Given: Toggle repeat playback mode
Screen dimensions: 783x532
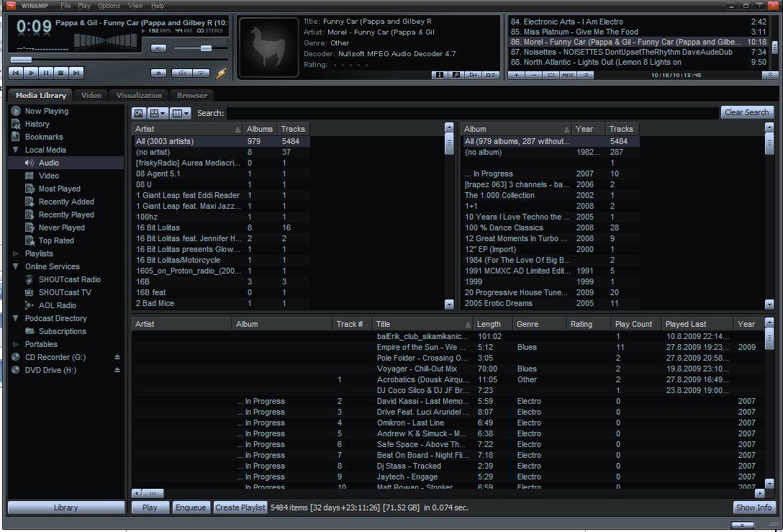Looking at the screenshot, I should [202, 72].
